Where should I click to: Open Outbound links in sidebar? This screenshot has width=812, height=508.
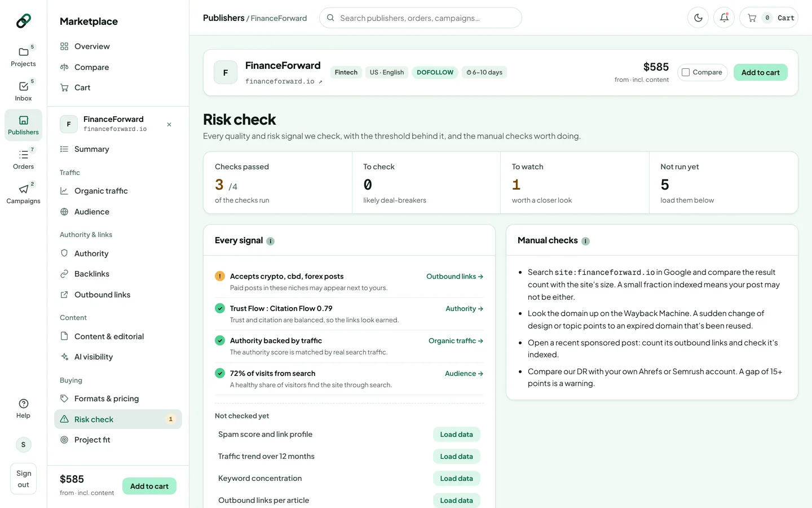point(118,295)
